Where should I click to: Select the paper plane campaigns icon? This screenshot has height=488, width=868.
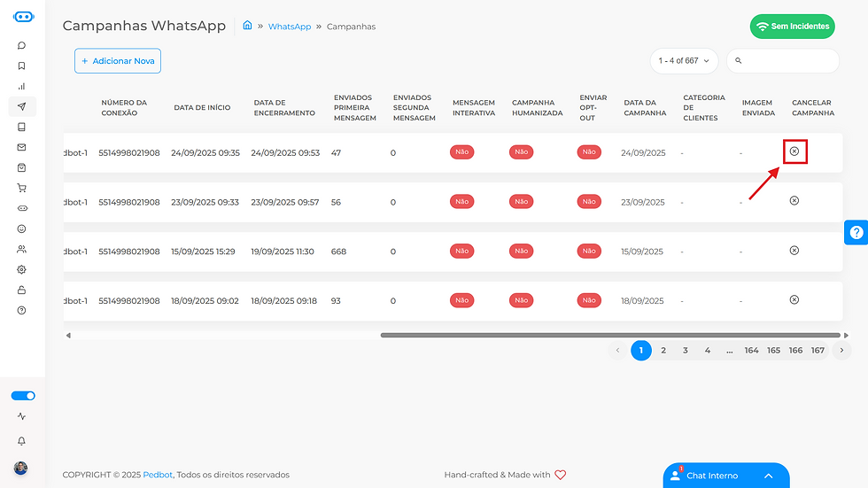tap(21, 106)
